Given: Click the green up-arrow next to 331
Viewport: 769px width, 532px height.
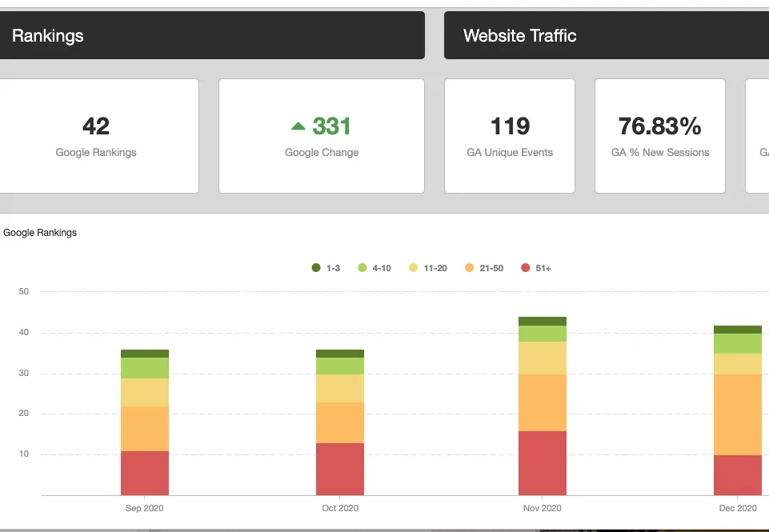Looking at the screenshot, I should point(298,126).
